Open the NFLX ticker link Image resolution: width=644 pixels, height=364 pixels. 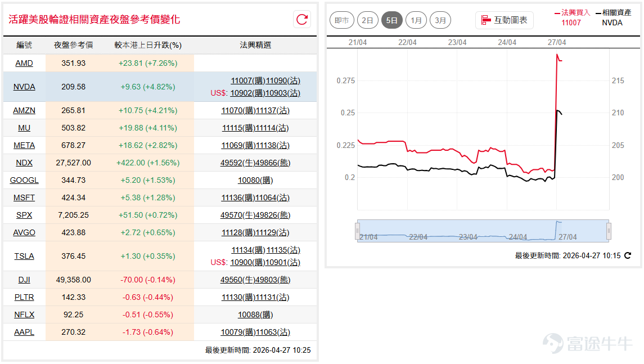(24, 314)
